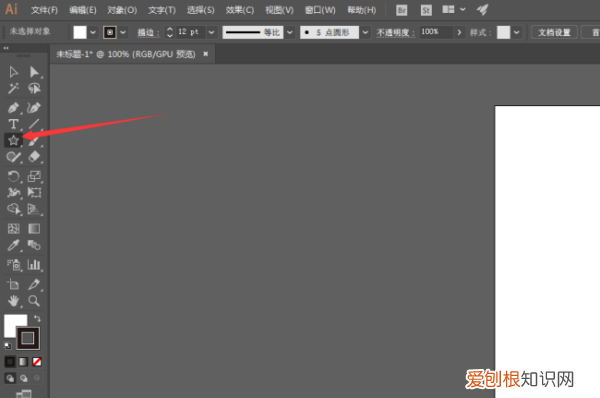
Task: Select the Mesh tool
Action: (x=13, y=229)
